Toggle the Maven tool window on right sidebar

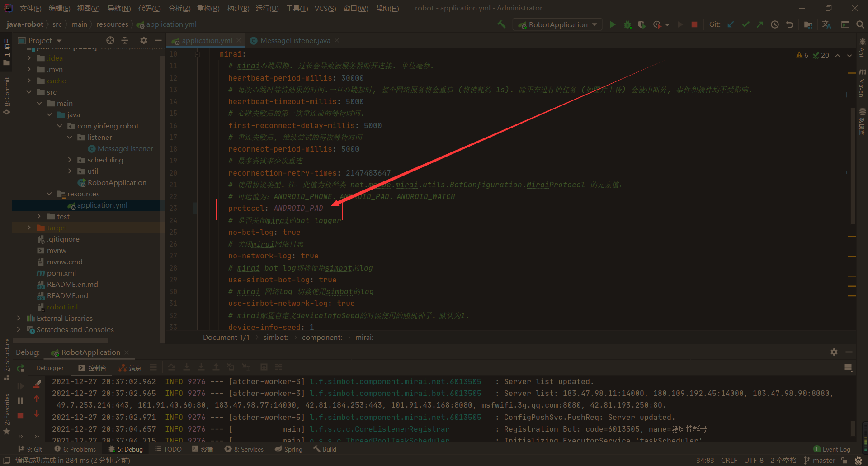(x=862, y=83)
